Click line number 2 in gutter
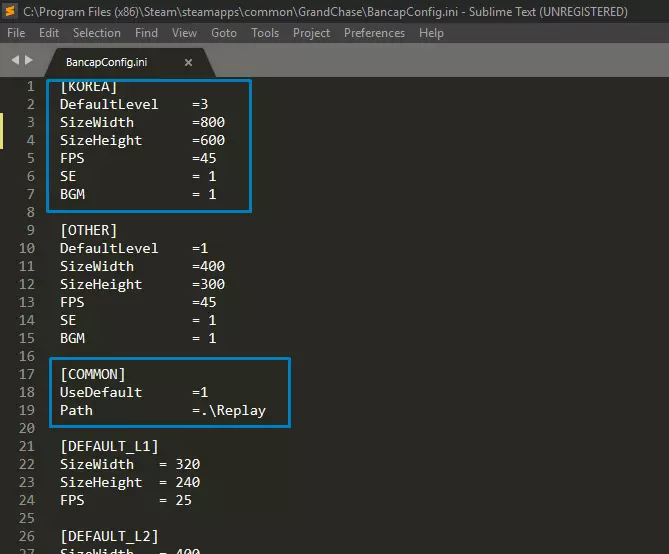 [x=31, y=104]
